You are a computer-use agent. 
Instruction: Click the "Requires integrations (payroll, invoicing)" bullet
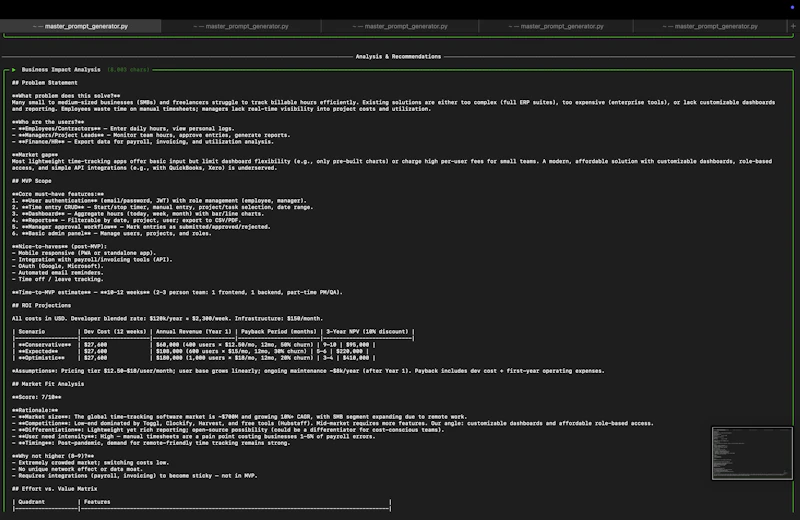(x=135, y=476)
